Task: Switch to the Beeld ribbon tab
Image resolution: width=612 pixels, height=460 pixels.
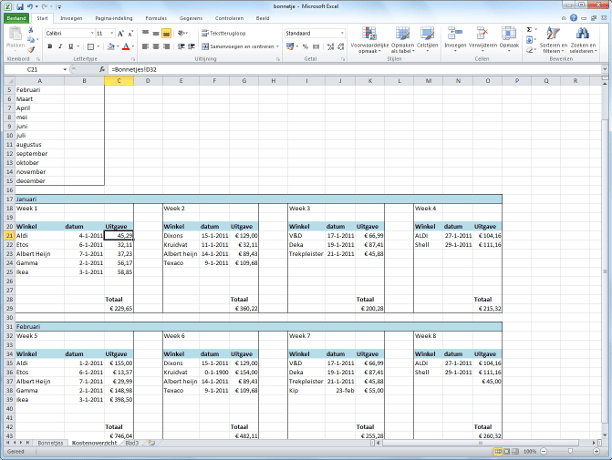Action: click(x=262, y=18)
